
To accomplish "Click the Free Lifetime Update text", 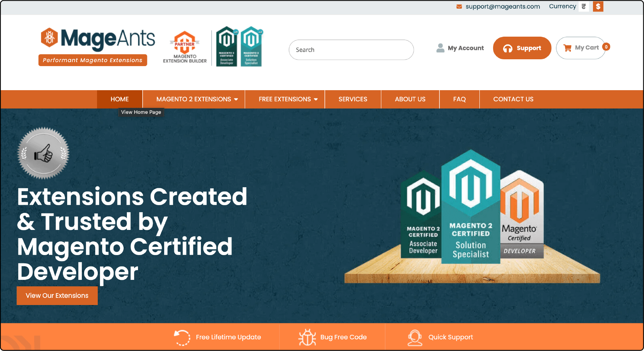I will [229, 337].
